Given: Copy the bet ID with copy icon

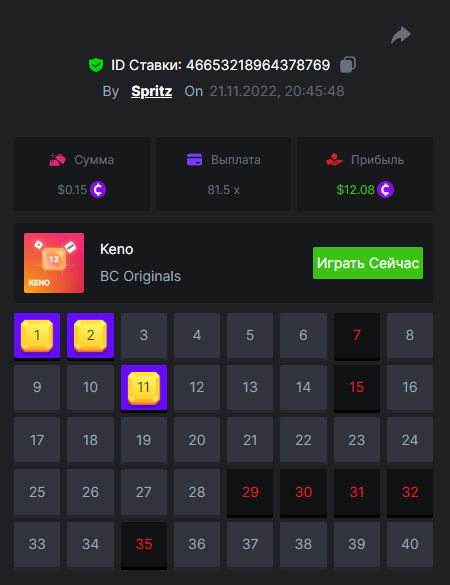Looking at the screenshot, I should 348,65.
